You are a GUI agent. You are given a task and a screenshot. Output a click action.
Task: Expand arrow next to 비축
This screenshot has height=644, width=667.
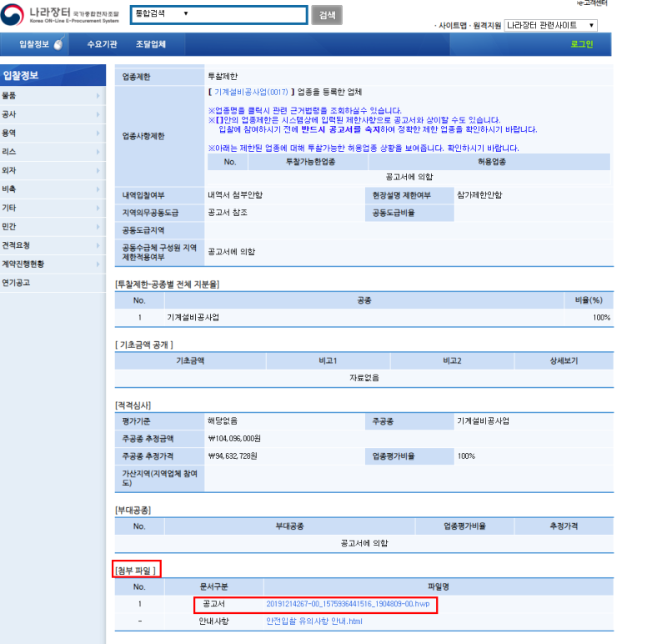[98, 189]
